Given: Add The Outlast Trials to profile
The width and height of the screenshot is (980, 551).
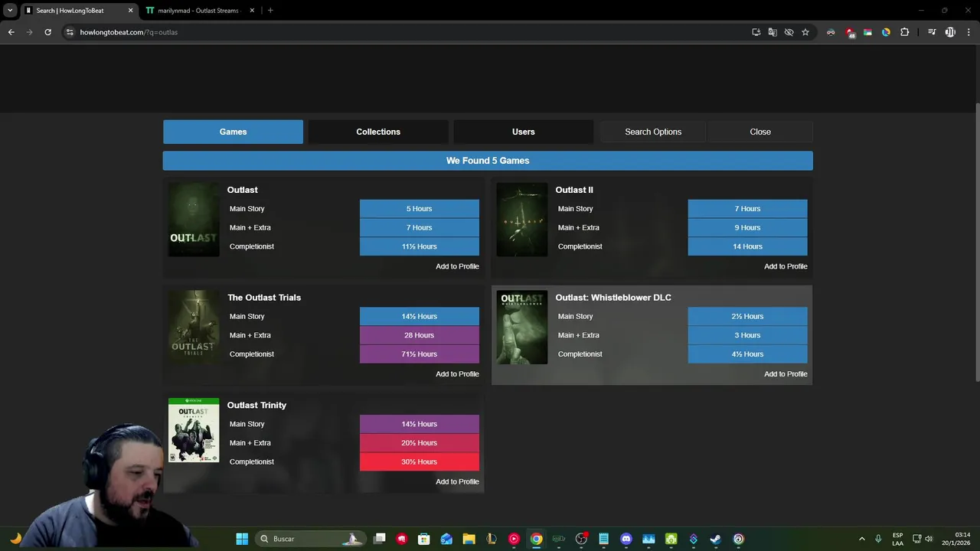Looking at the screenshot, I should pyautogui.click(x=457, y=374).
